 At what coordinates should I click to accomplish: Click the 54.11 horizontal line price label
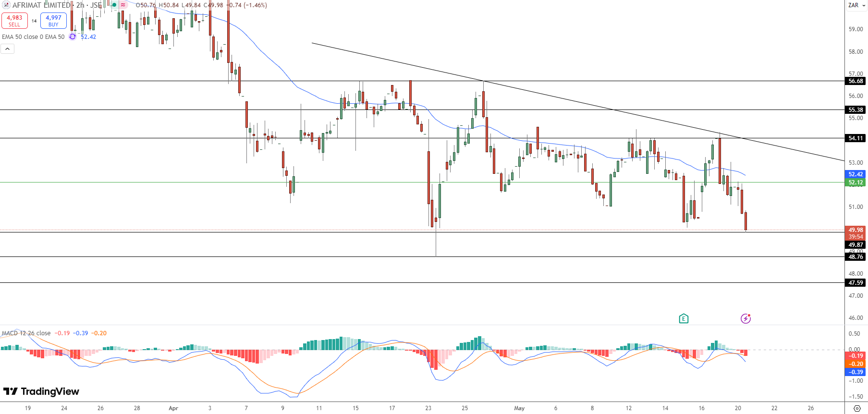click(x=856, y=138)
